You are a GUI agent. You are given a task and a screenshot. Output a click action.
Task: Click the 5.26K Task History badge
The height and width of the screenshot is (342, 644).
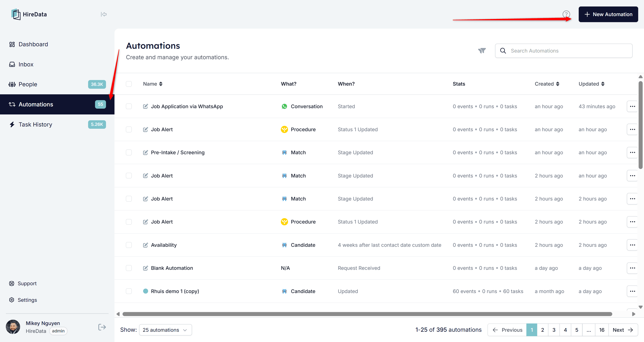[97, 124]
